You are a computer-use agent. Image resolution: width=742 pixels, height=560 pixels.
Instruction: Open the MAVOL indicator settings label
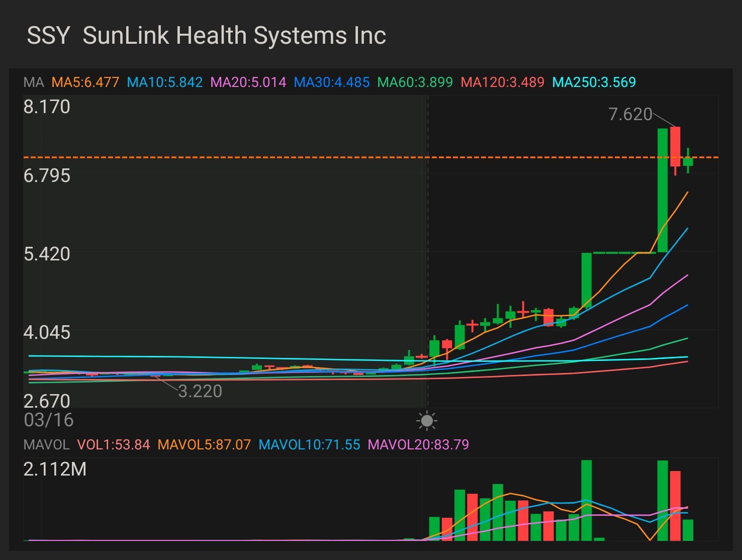coord(46,444)
